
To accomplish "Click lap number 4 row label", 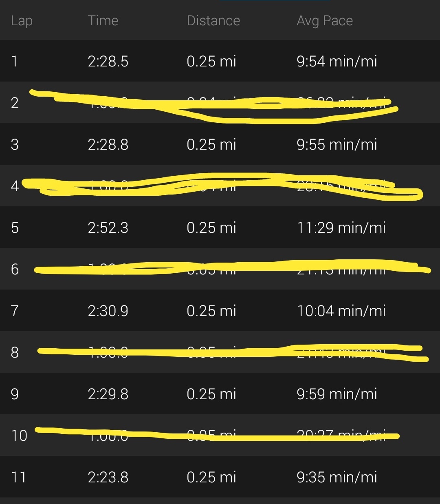I will tap(15, 186).
